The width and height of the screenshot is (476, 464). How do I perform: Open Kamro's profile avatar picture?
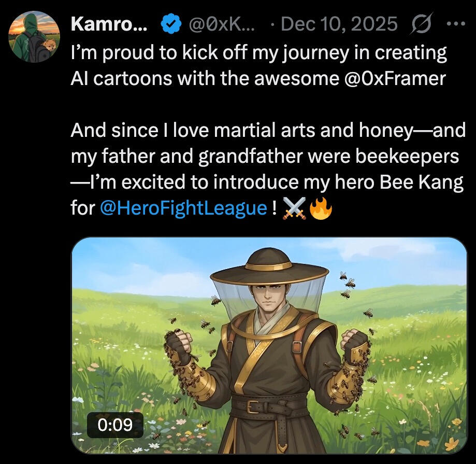tap(34, 37)
